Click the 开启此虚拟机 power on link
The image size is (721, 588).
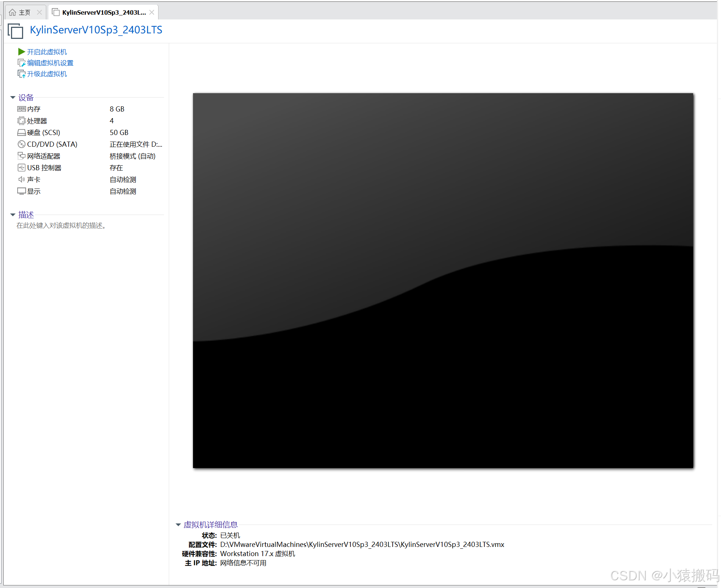click(47, 52)
